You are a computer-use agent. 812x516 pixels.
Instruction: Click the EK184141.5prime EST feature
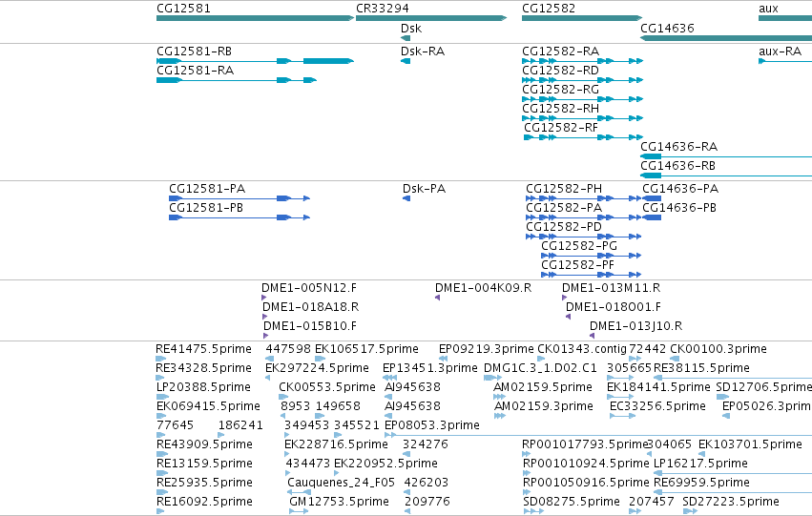[x=620, y=397]
